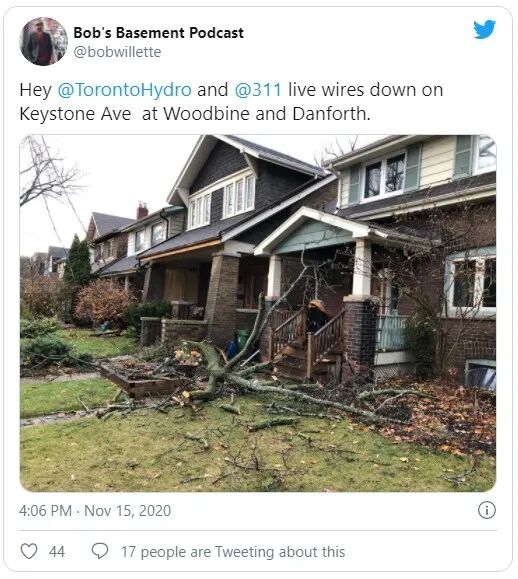Click the Bob's Basement Podcast display name
518x579 pixels.
158,32
